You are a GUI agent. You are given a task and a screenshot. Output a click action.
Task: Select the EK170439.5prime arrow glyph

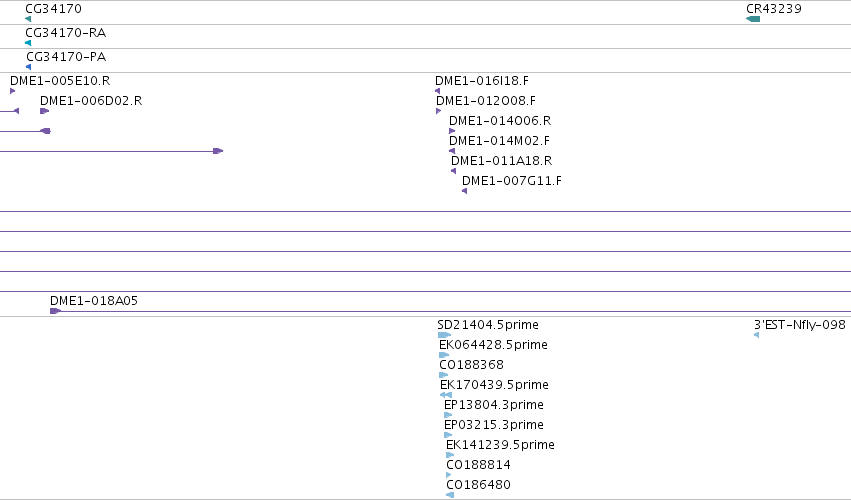point(446,395)
